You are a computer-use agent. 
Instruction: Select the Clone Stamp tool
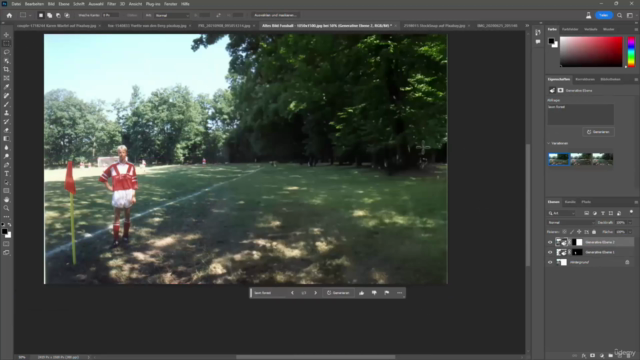(x=6, y=113)
